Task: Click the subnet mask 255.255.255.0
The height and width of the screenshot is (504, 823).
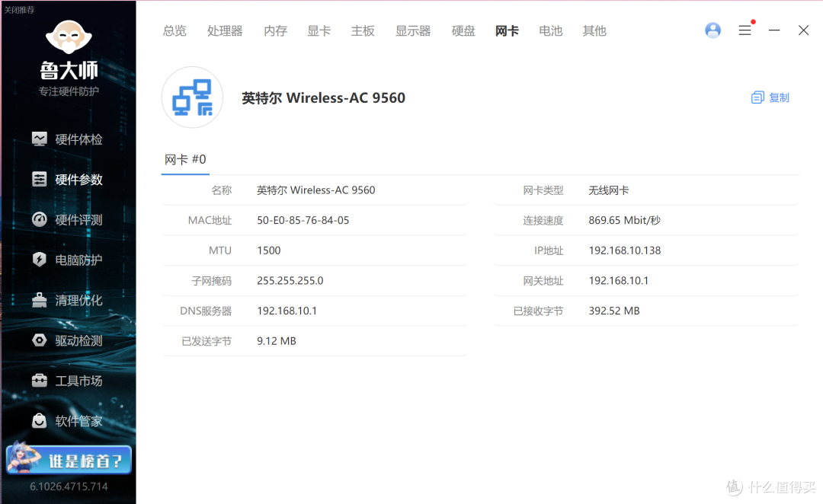Action: (290, 281)
